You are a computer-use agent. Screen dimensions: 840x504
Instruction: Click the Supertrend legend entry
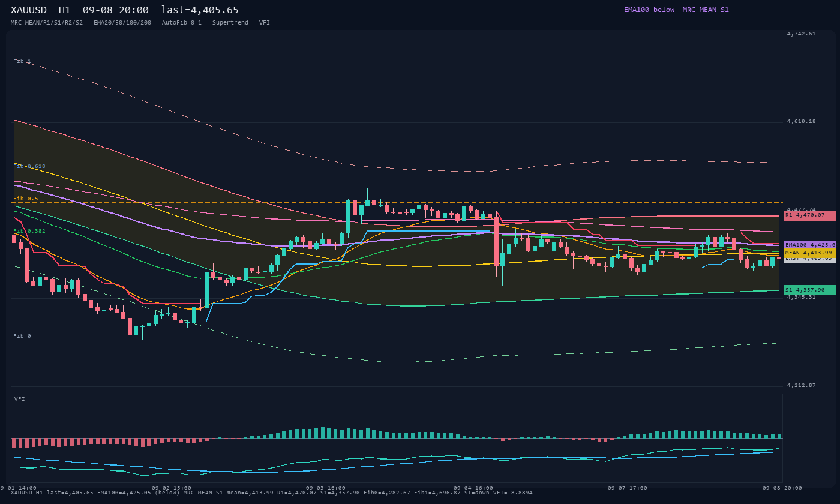[x=230, y=22]
